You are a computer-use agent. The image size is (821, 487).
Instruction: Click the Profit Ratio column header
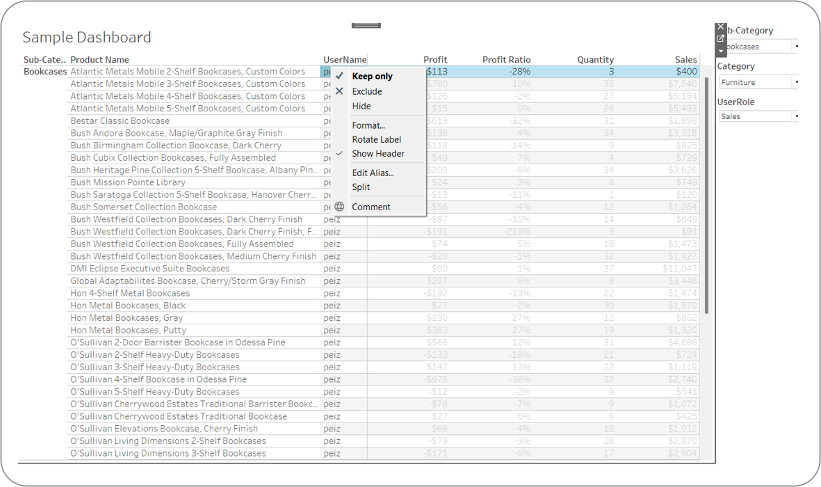(506, 60)
